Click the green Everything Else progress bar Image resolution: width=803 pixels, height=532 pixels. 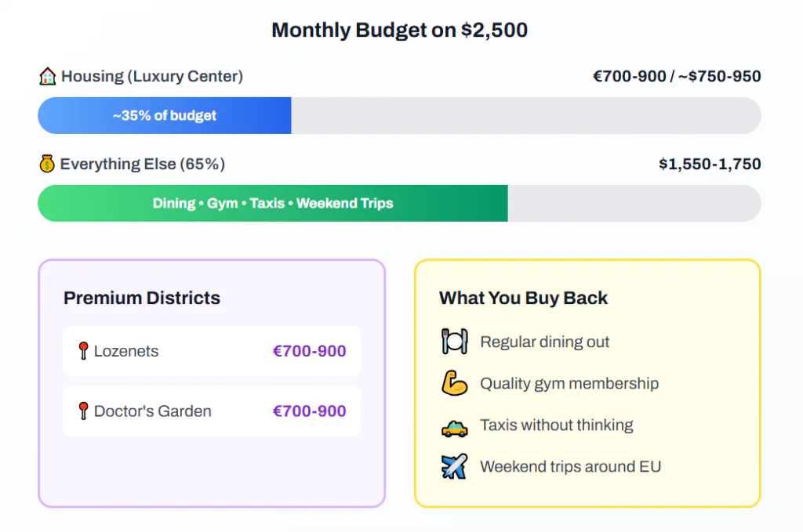273,204
